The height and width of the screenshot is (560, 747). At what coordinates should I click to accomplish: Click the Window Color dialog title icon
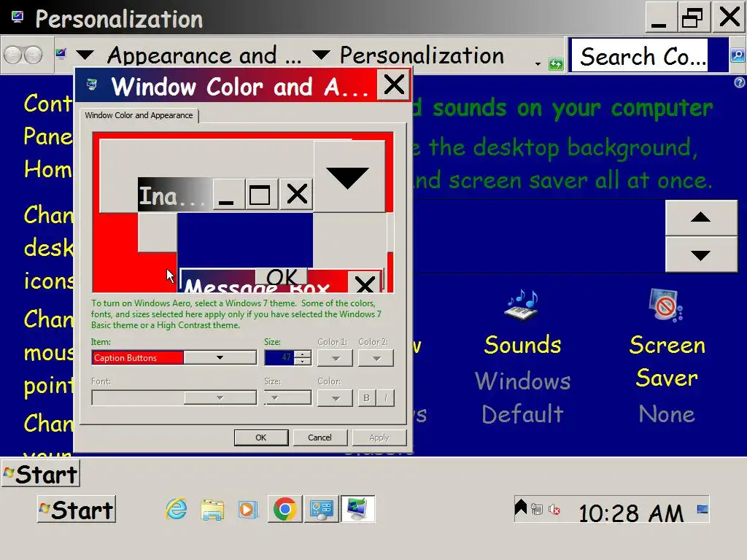pyautogui.click(x=92, y=85)
